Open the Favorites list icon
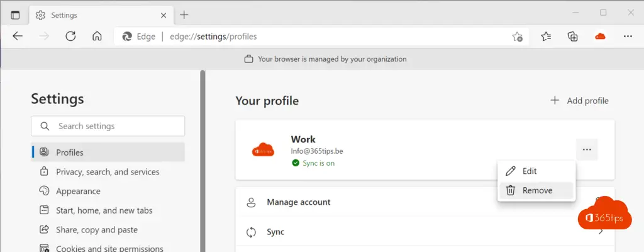The width and height of the screenshot is (644, 252). 546,37
